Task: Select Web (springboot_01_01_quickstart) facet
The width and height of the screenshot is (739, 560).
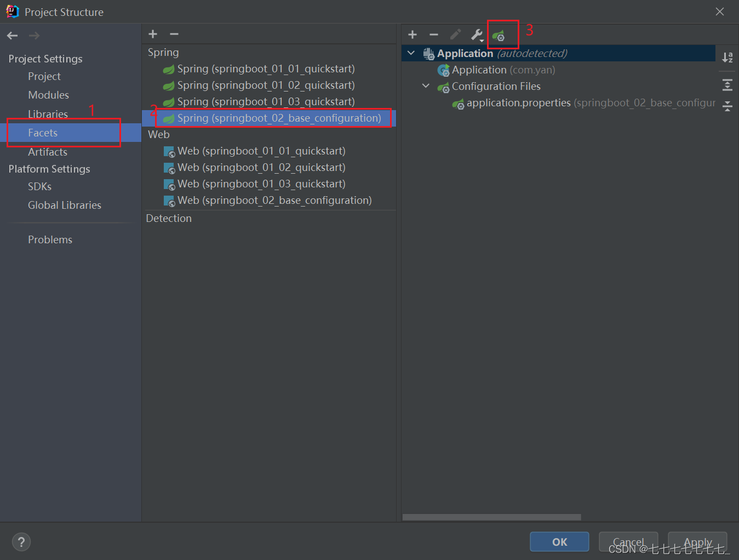Action: pos(269,151)
